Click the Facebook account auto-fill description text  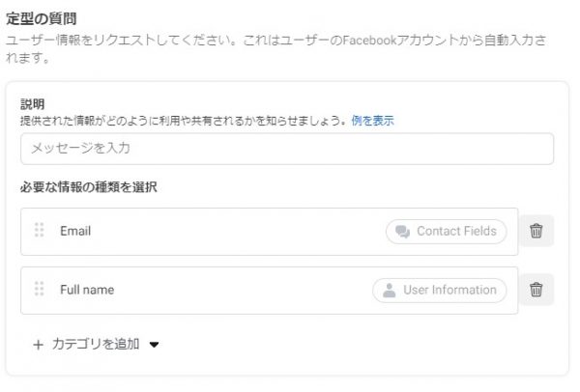[x=275, y=49]
